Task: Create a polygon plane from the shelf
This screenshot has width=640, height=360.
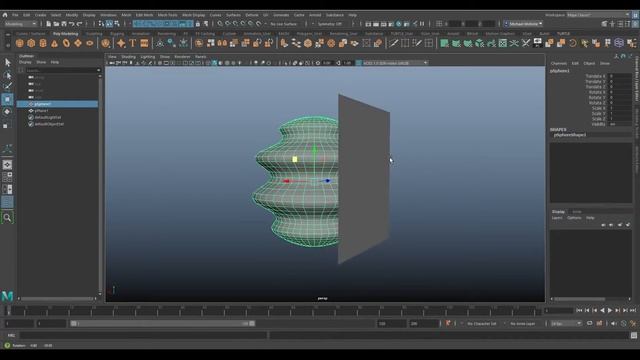Action: click(x=78, y=43)
